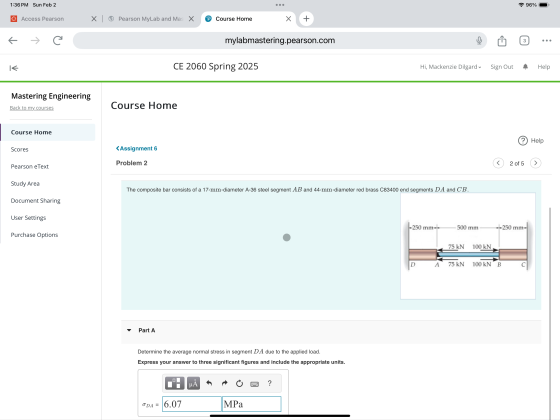Click the Problem 2 heading
Viewport: 560px width, 420px height.
(131, 163)
